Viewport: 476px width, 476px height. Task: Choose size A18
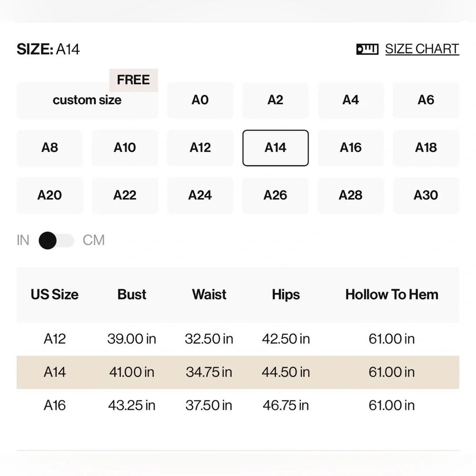(426, 148)
